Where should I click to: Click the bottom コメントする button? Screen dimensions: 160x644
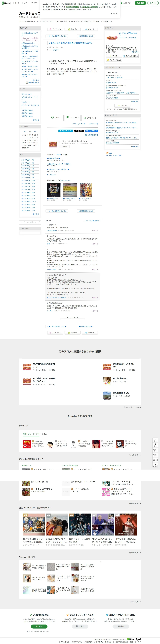pyautogui.click(x=72, y=318)
